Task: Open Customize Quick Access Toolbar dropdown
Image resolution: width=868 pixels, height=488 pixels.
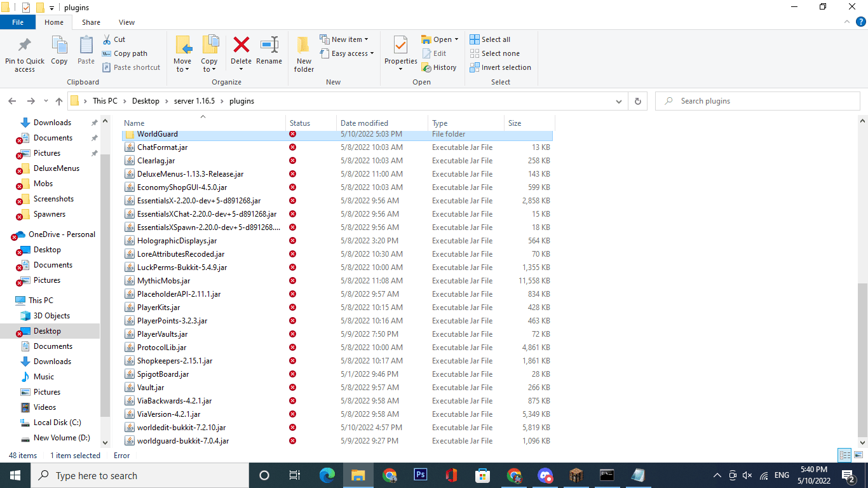Action: click(51, 8)
